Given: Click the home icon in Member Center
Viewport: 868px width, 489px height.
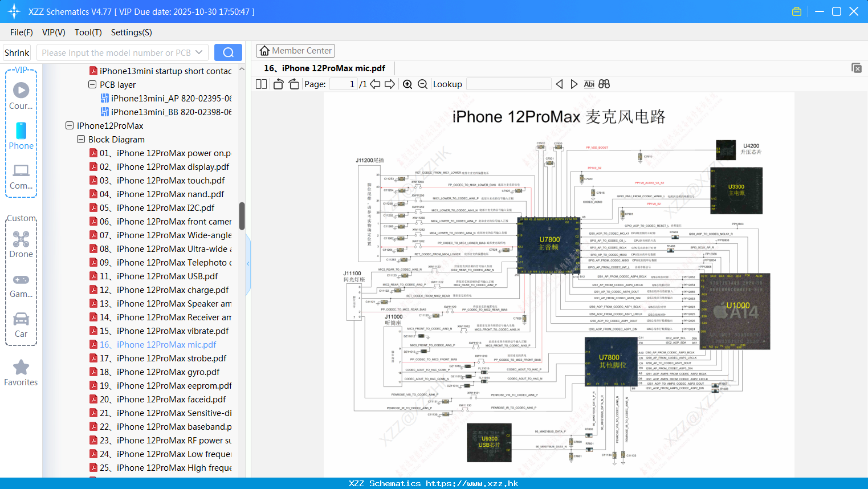Looking at the screenshot, I should [x=264, y=51].
